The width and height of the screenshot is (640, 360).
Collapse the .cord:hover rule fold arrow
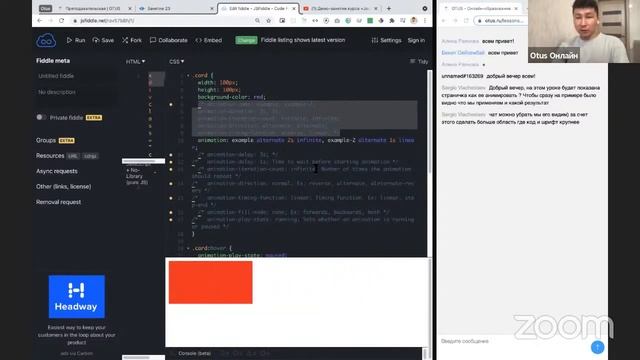[x=188, y=248]
